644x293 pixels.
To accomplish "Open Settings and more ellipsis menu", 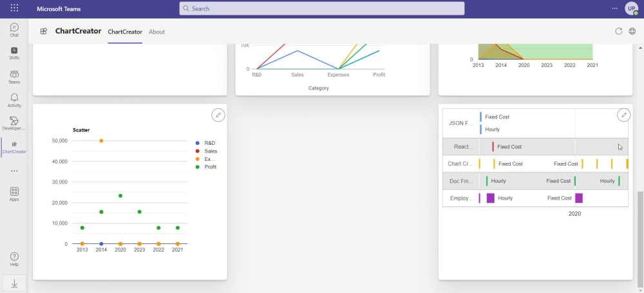I will pyautogui.click(x=615, y=8).
